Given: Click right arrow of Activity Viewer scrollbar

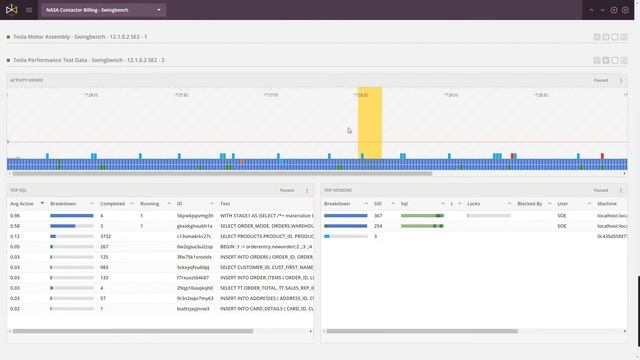Looking at the screenshot, I should coord(624,173).
